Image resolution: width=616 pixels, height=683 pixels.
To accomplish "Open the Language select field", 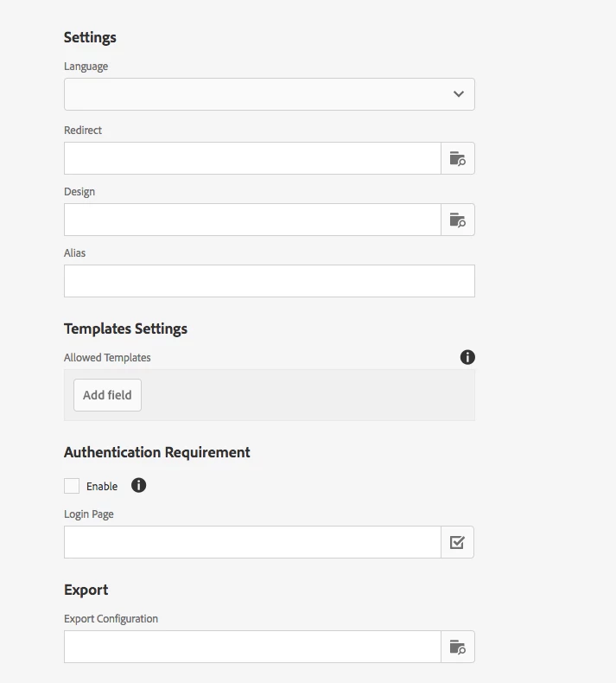I will 270,94.
